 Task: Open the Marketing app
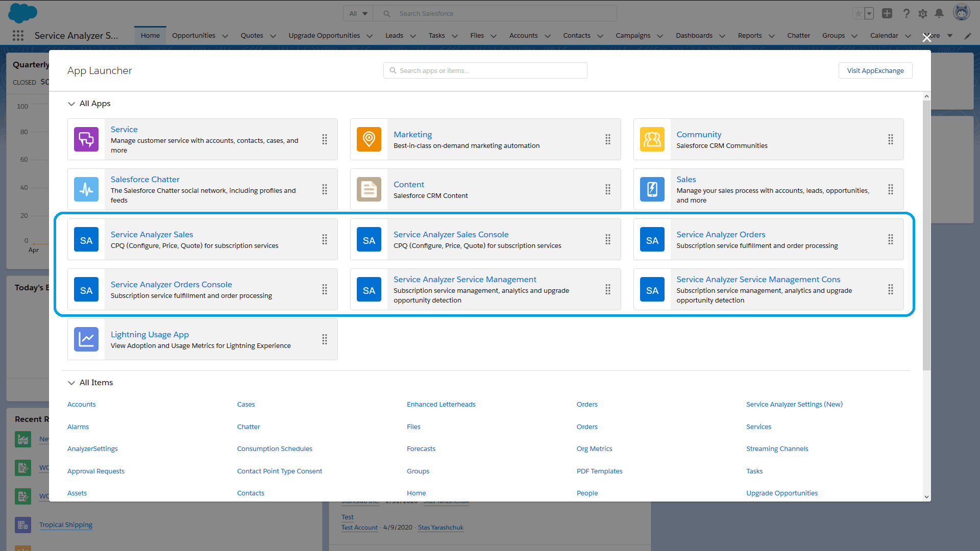pyautogui.click(x=412, y=134)
